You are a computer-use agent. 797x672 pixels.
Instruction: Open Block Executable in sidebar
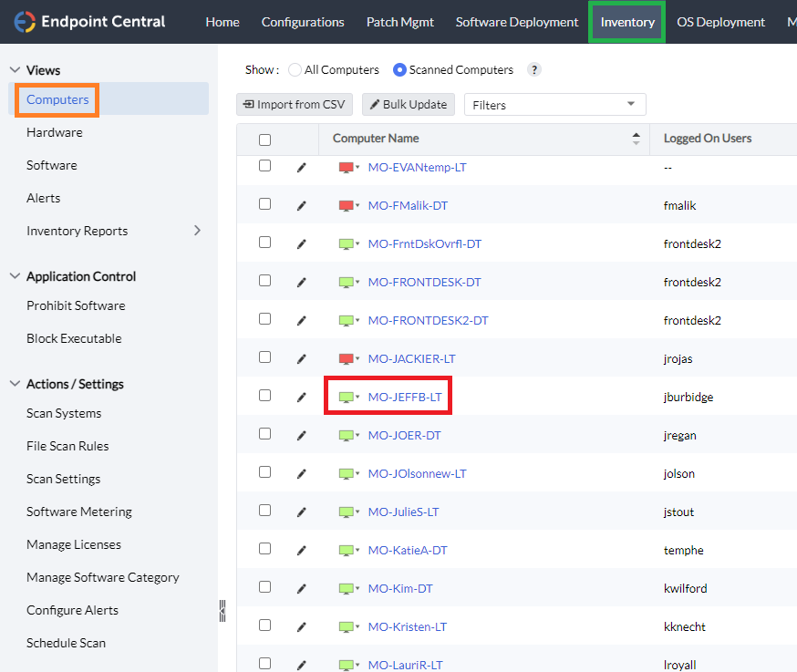(74, 338)
